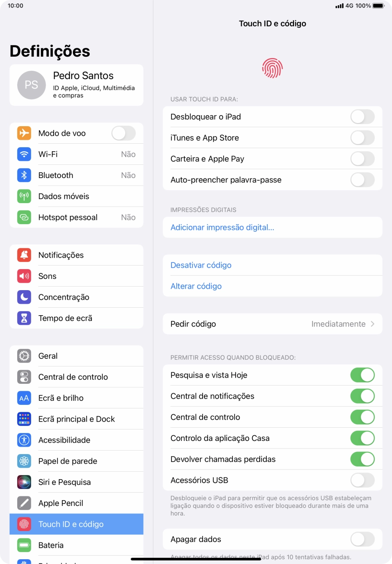Open Bluetooth via its blue icon
The image size is (392, 564).
pyautogui.click(x=24, y=175)
